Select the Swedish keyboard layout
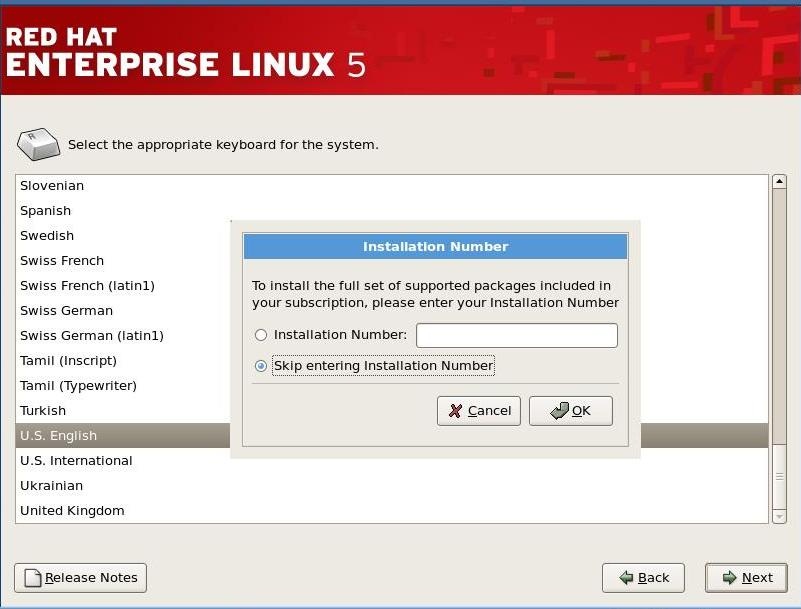Screen dimensions: 801x609 pos(47,235)
